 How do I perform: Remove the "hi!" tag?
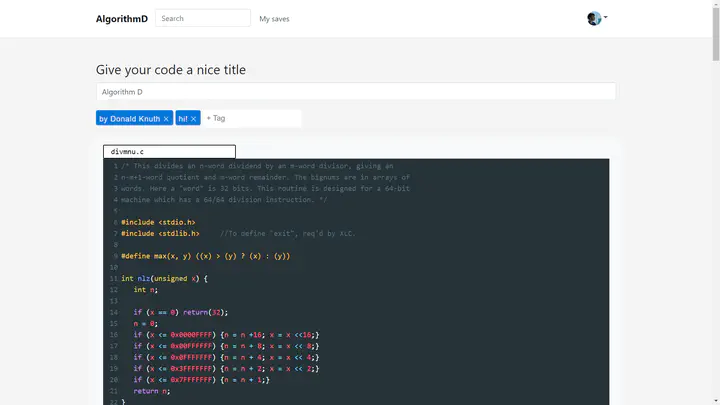click(x=194, y=118)
